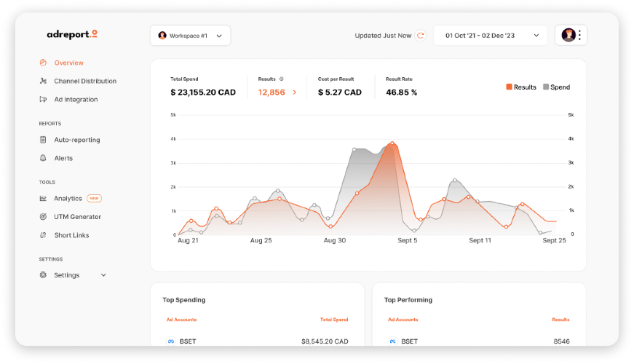Click the info icon next to Results
Image resolution: width=634 pixels, height=364 pixels.
coord(282,79)
